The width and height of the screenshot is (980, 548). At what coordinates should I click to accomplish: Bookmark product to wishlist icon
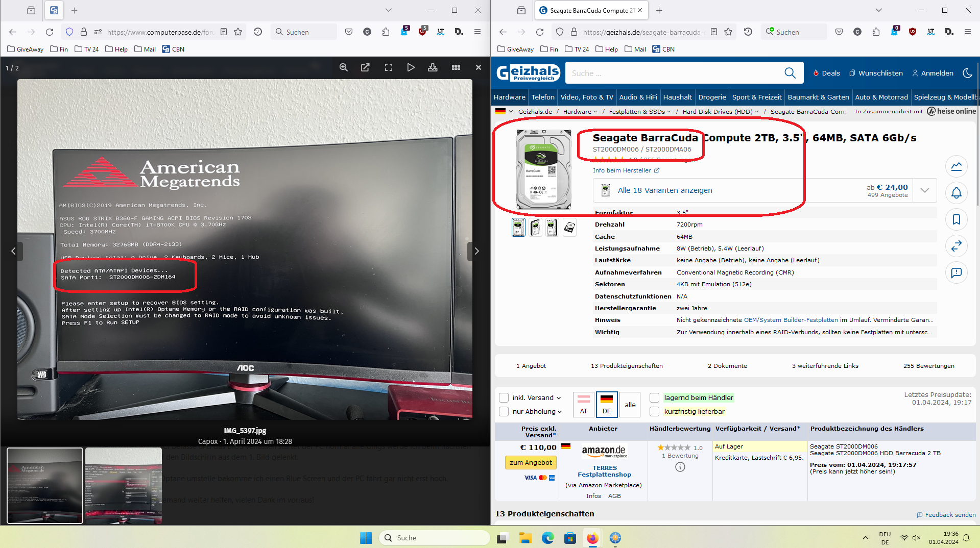(956, 219)
